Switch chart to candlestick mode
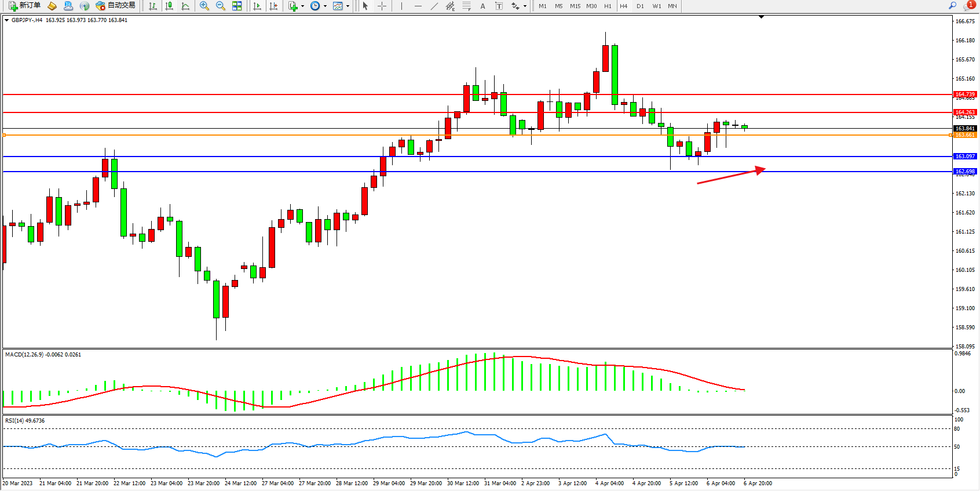 click(169, 6)
